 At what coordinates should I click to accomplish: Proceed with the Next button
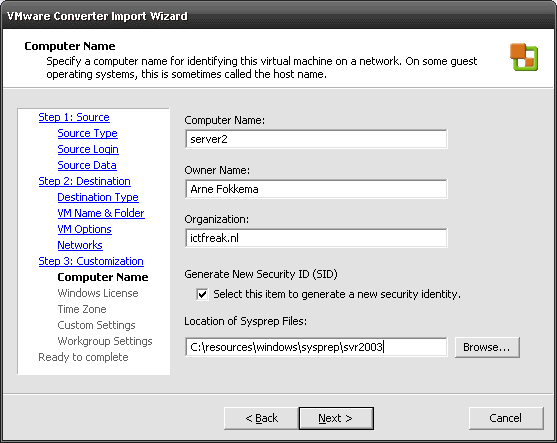(336, 418)
